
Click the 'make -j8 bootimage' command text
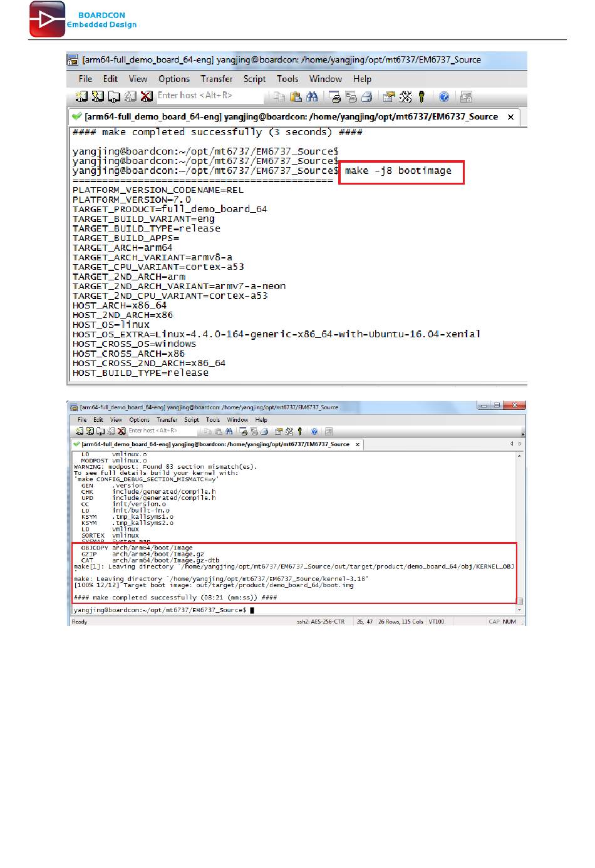[x=398, y=171]
